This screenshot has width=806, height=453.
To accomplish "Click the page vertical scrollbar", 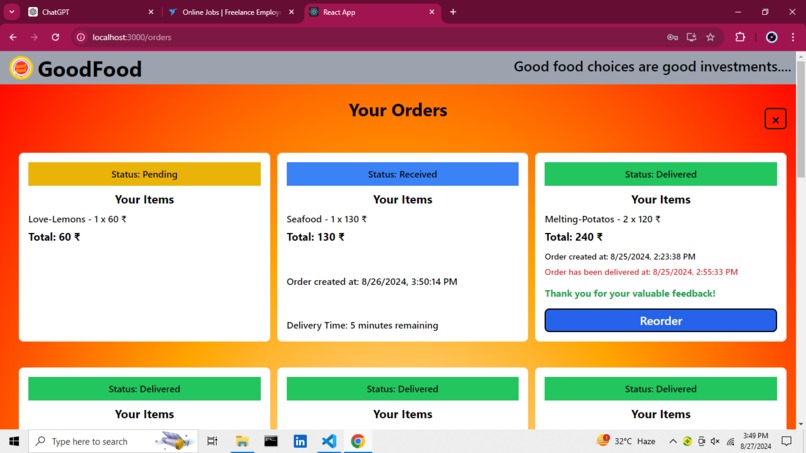I will (801, 121).
